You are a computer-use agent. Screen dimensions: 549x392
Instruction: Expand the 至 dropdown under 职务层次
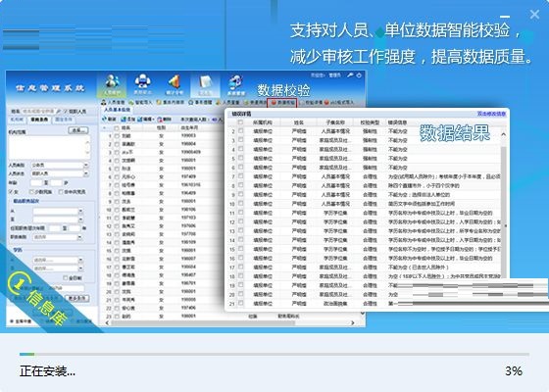80,220
